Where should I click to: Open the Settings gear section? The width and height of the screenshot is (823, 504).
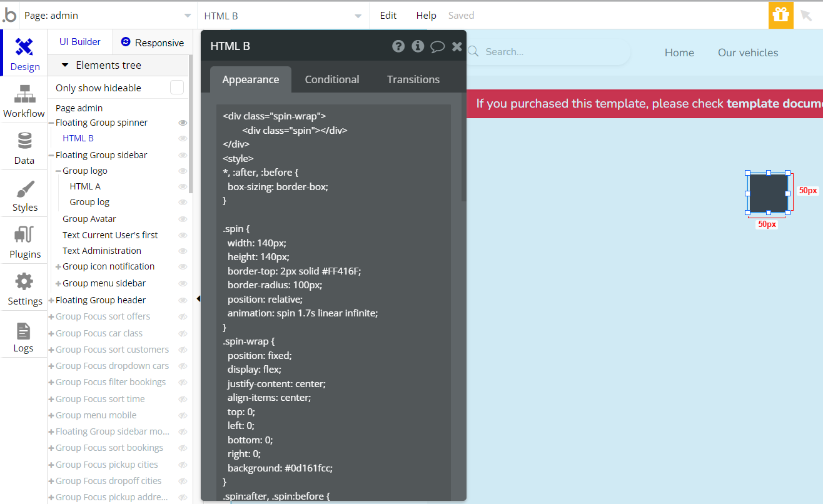point(24,288)
